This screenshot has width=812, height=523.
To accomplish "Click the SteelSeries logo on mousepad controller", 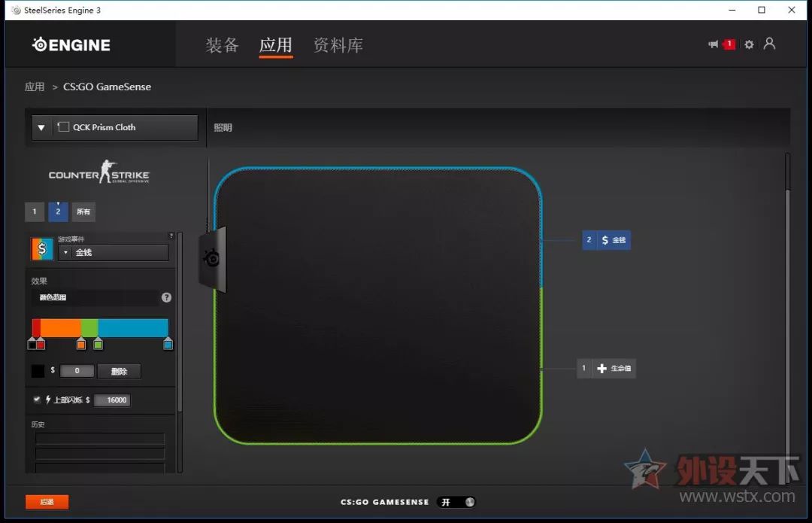I will point(211,257).
